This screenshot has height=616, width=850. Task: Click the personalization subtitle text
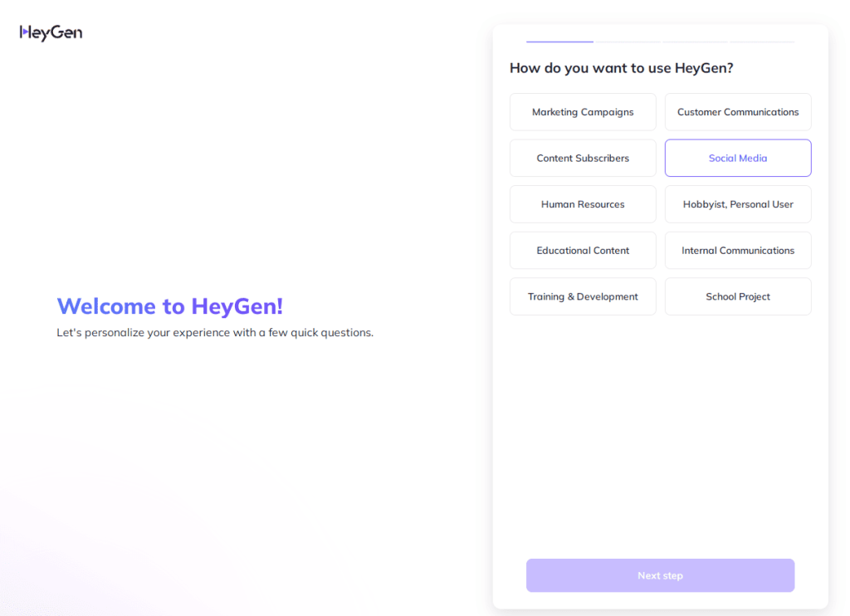[x=215, y=332]
